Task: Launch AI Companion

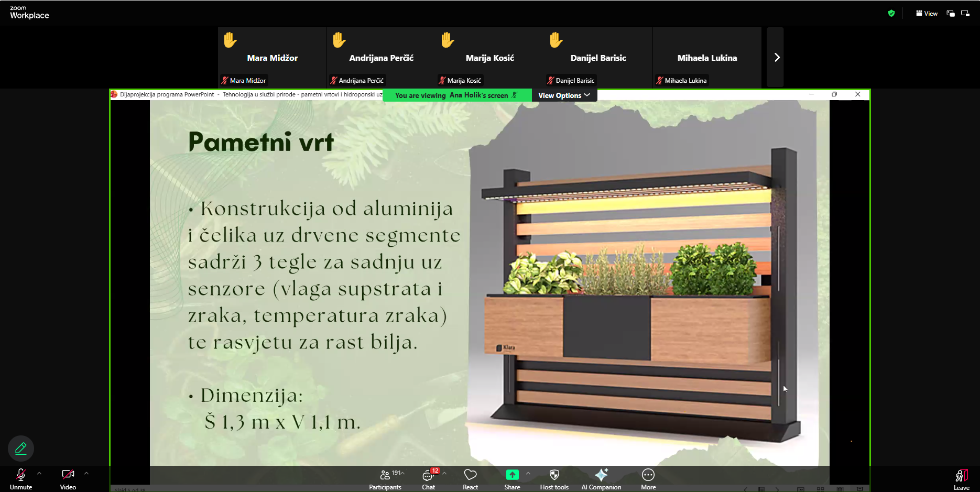Action: pos(601,478)
